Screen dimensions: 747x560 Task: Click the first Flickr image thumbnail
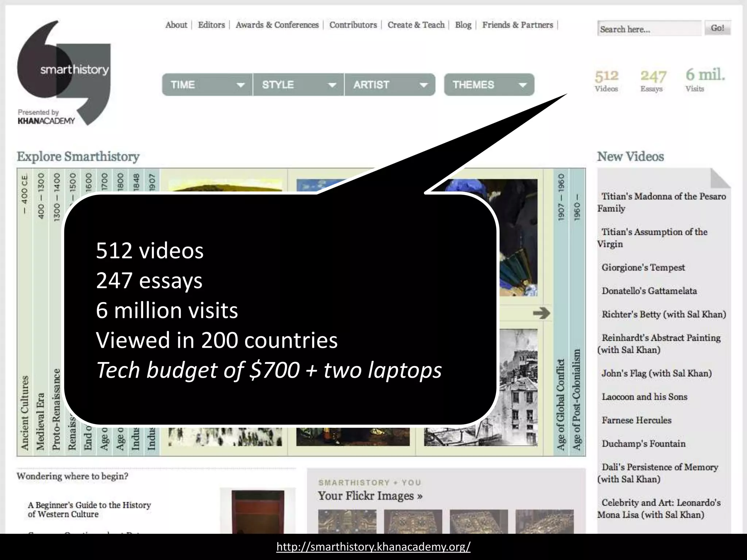pos(347,522)
